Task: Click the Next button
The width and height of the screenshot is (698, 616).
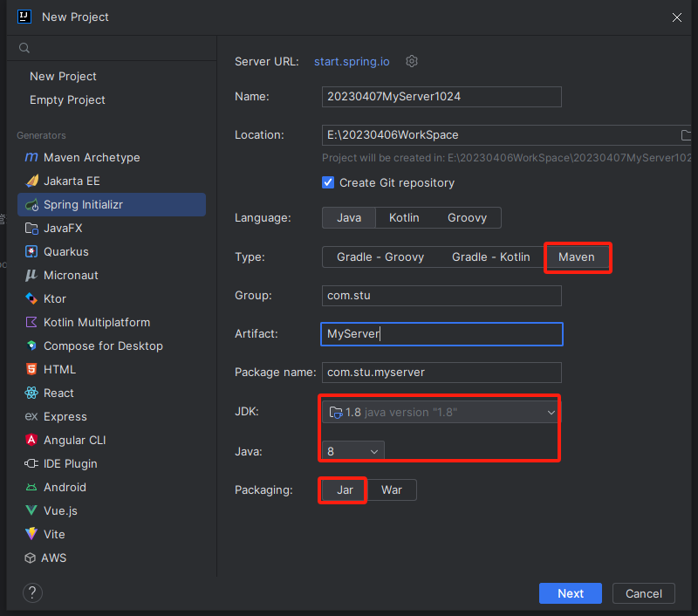Action: pyautogui.click(x=570, y=593)
